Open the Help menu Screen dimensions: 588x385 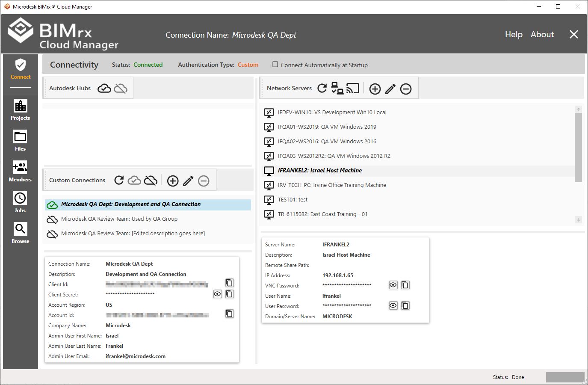coord(513,35)
